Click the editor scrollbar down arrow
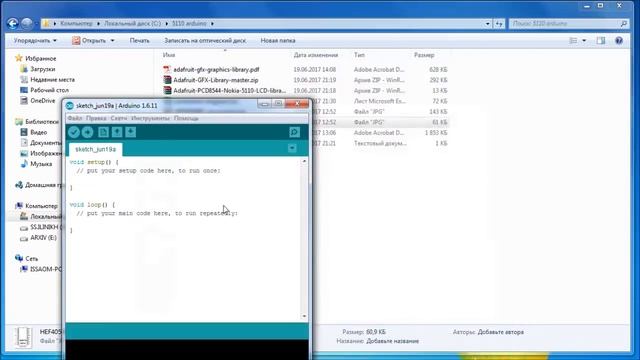Image resolution: width=640 pixels, height=360 pixels. point(304,316)
